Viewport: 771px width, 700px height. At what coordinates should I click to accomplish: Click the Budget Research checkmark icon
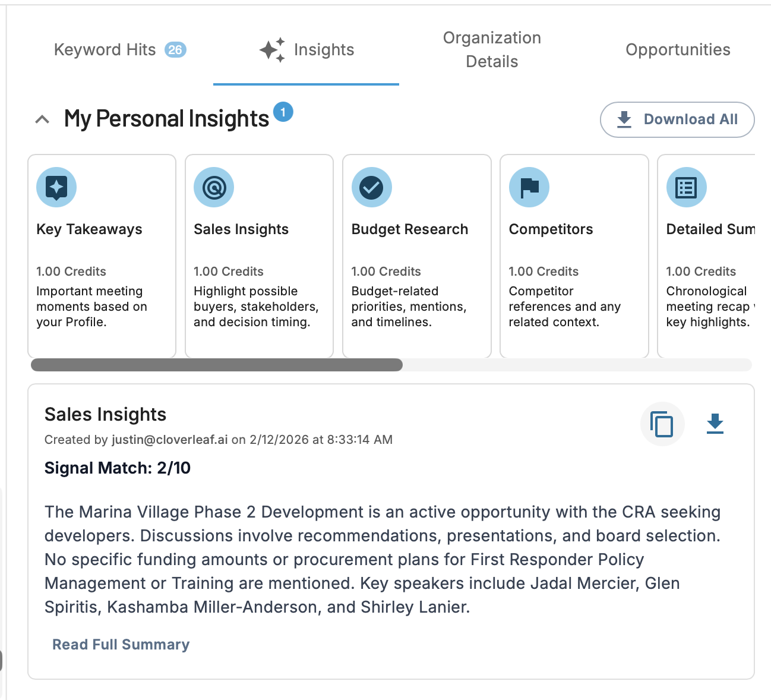[371, 187]
